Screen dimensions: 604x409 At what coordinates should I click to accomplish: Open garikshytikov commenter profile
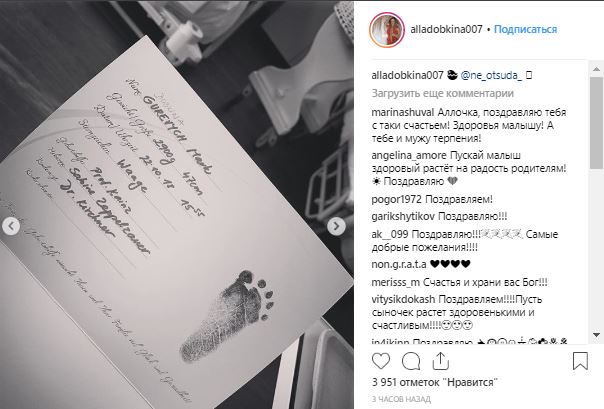[x=403, y=216]
